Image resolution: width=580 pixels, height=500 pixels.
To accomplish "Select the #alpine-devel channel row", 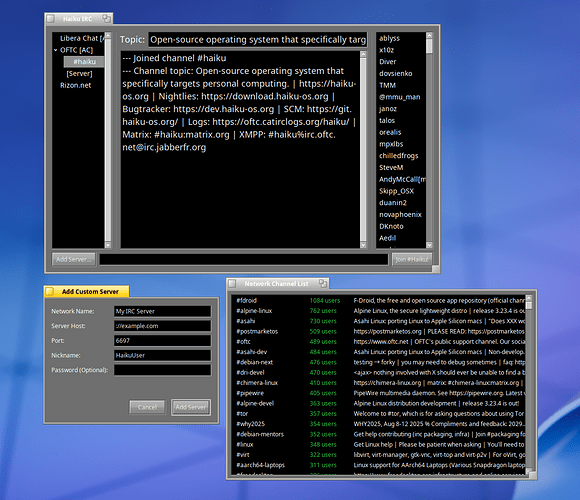I will point(378,403).
